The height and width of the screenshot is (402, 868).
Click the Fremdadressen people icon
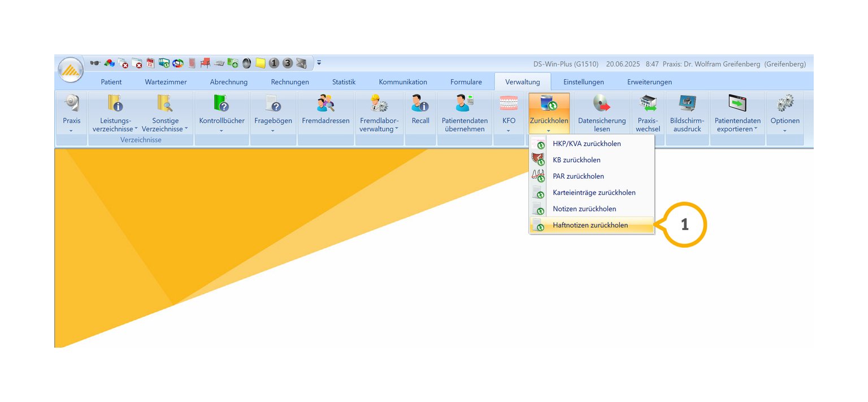coord(325,103)
